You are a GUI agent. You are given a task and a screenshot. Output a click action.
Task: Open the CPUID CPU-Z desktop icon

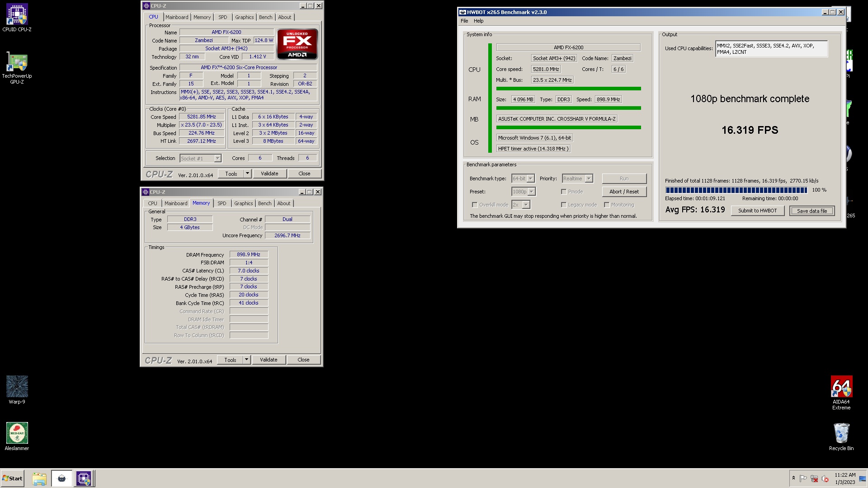click(17, 18)
